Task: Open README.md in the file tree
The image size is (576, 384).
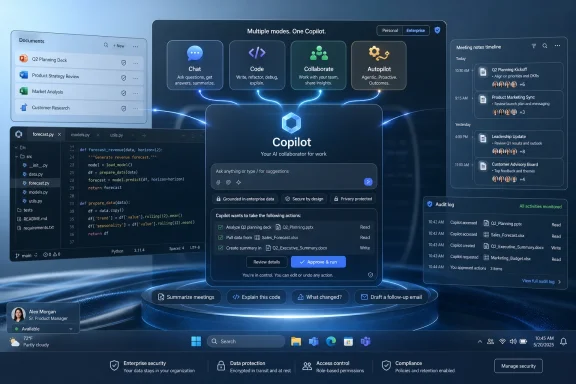Action: coord(32,219)
